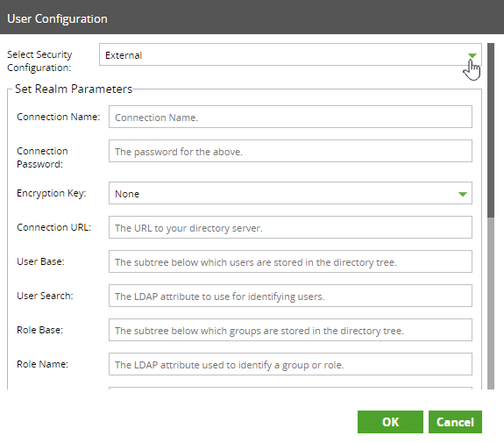Expand the Encryption Key dropdown
Viewport: 504px width, 443px height.
pyautogui.click(x=290, y=193)
